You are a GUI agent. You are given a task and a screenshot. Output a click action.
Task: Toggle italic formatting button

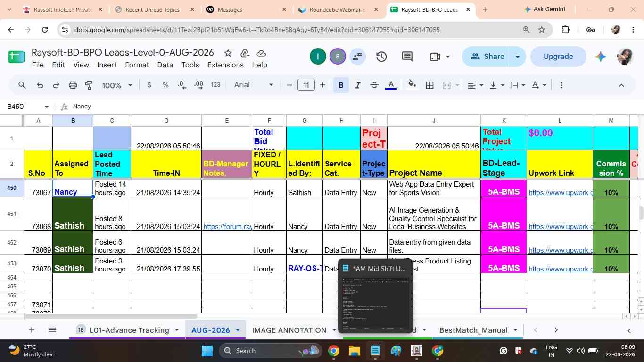(x=357, y=85)
